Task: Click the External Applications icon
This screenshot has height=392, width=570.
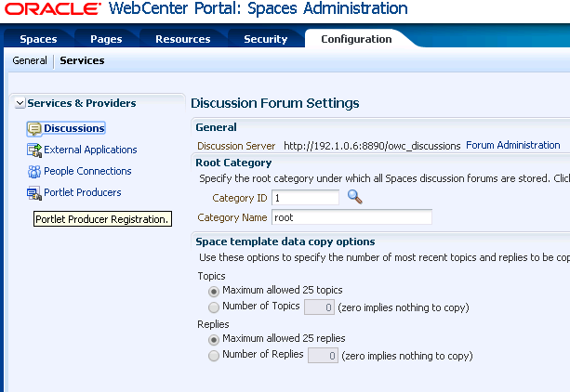Action: (x=34, y=150)
